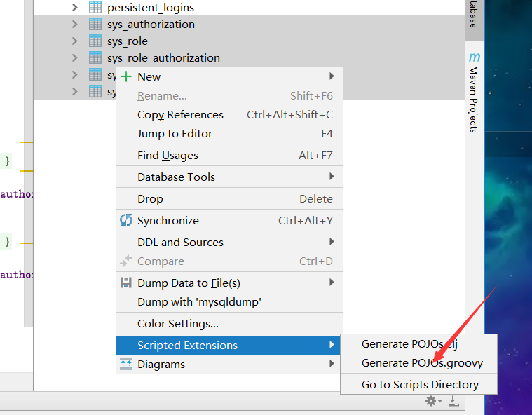Click the Dump Data save icon
The width and height of the screenshot is (532, 415).
click(x=126, y=283)
